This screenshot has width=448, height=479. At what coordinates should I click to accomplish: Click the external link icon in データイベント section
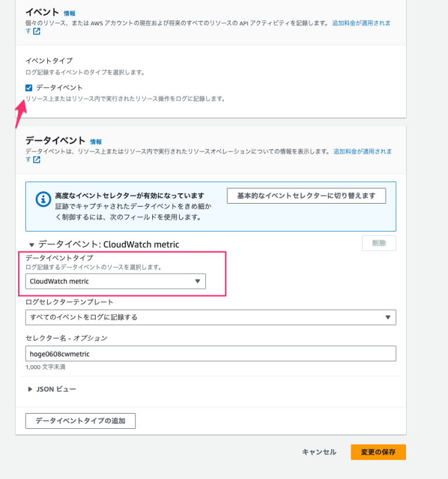pos(37,159)
